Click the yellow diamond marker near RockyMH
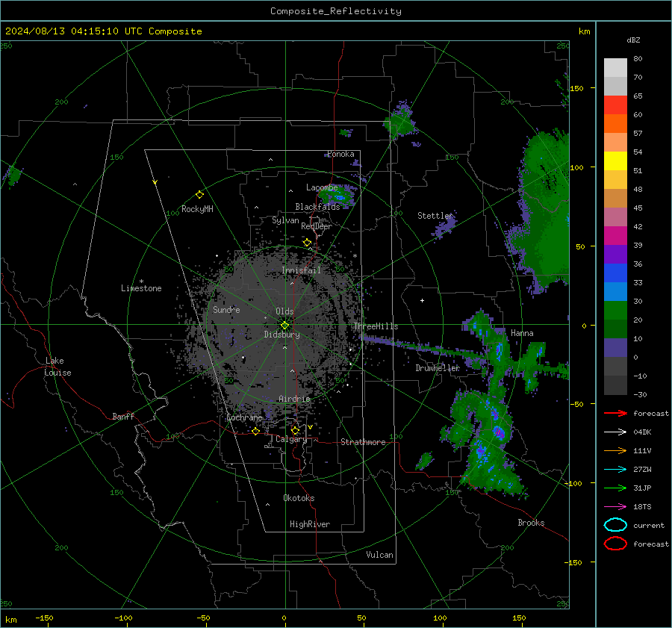 [199, 195]
